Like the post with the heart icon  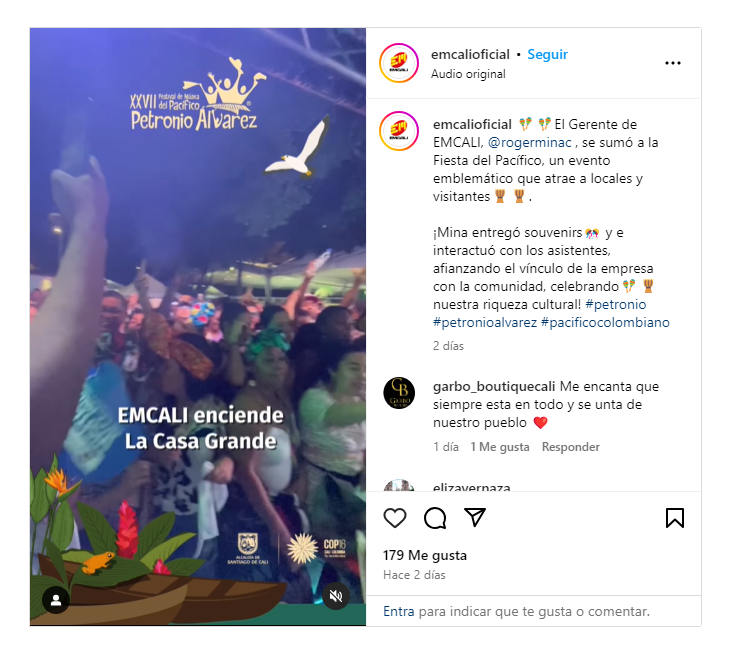[394, 518]
